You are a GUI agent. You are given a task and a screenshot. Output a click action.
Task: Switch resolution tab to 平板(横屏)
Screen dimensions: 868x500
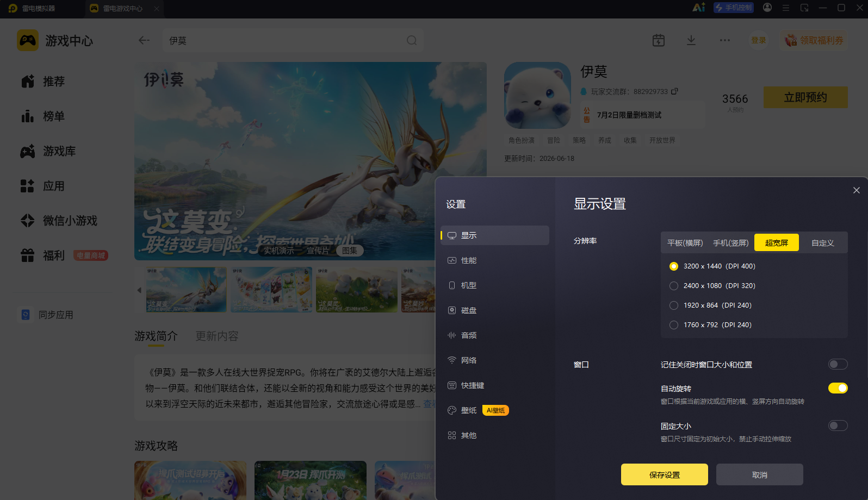685,243
